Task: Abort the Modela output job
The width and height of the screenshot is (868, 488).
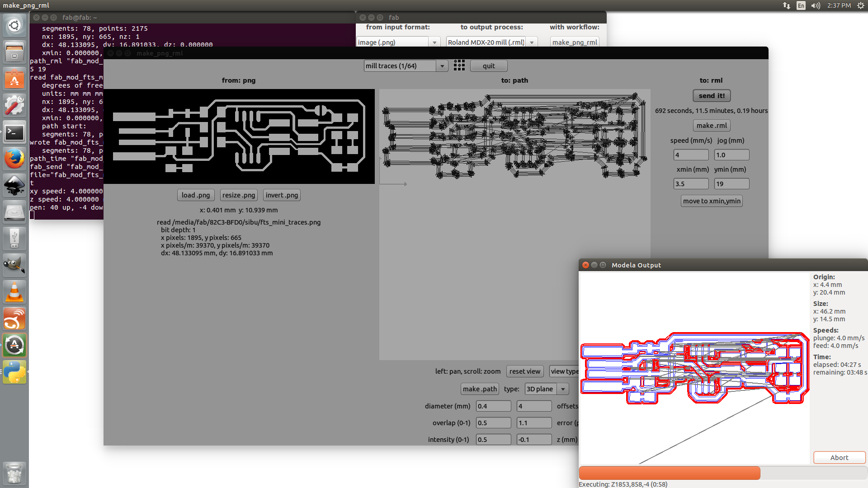Action: point(839,458)
